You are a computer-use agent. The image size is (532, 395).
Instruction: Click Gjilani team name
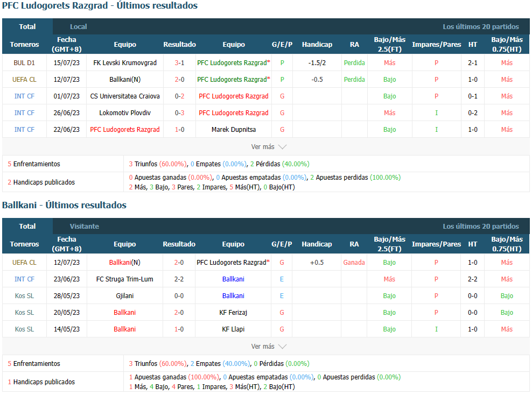[124, 295]
